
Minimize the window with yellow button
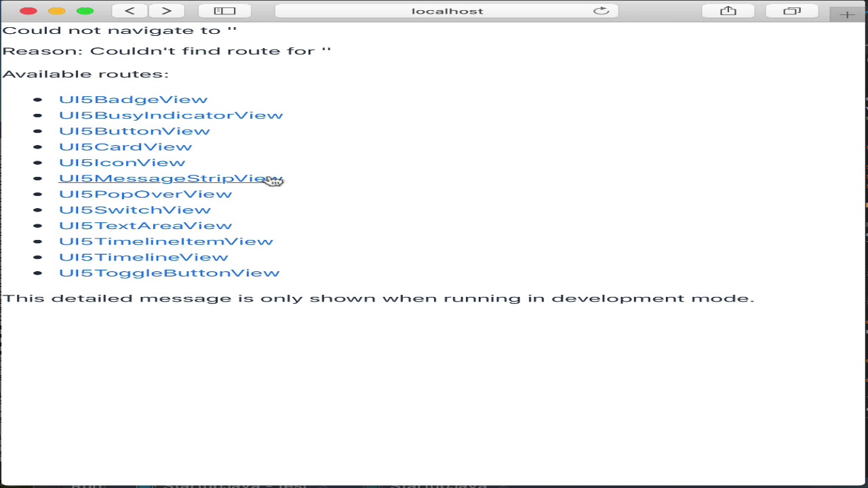tap(57, 11)
